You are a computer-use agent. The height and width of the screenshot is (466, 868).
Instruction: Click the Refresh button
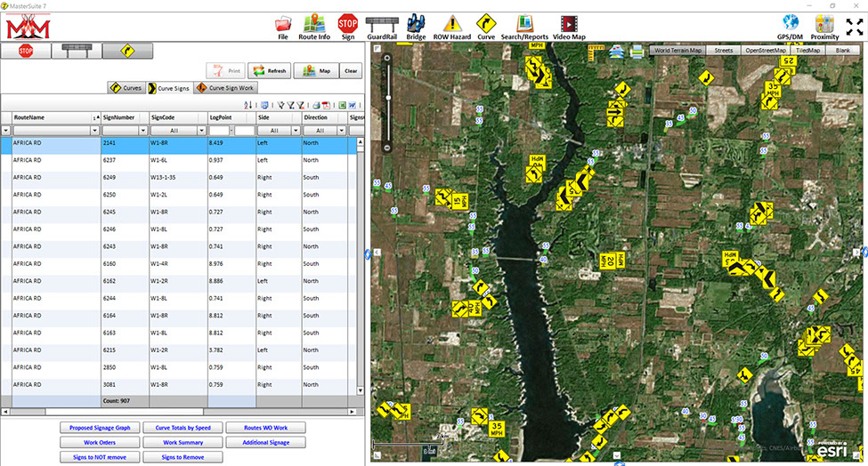click(x=269, y=71)
